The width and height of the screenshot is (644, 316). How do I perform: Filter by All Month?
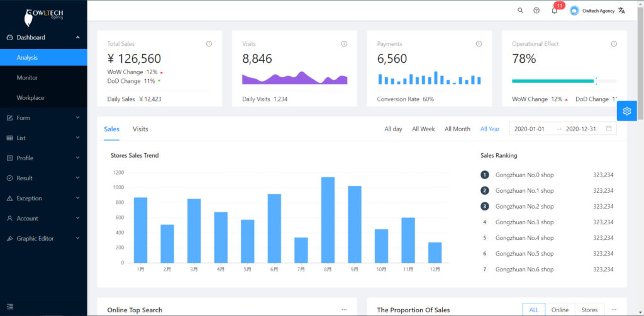coord(458,129)
